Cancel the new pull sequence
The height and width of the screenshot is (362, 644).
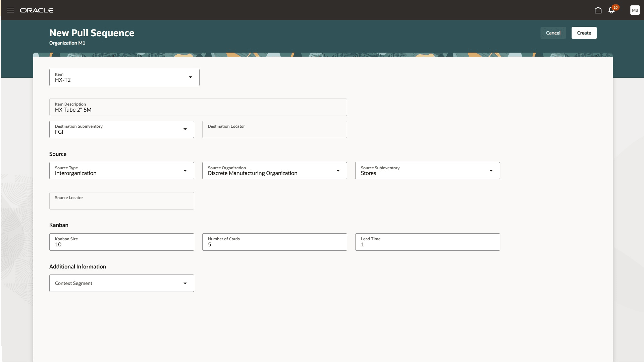click(553, 33)
